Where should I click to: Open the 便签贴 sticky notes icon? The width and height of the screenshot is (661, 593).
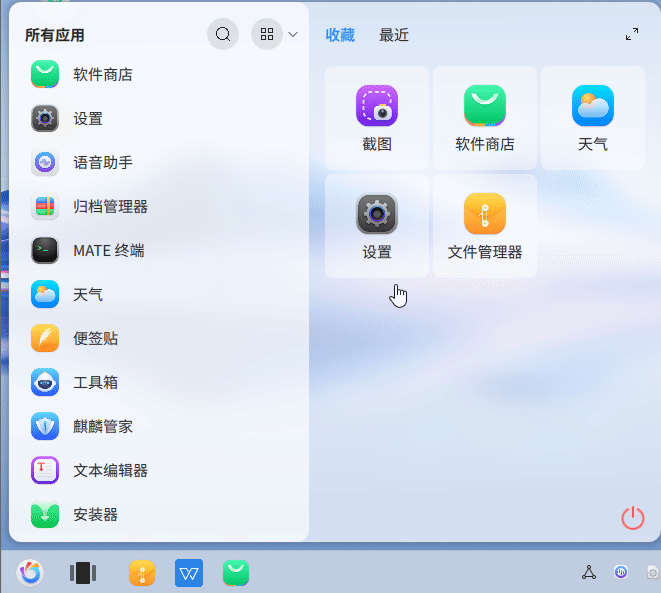click(45, 338)
